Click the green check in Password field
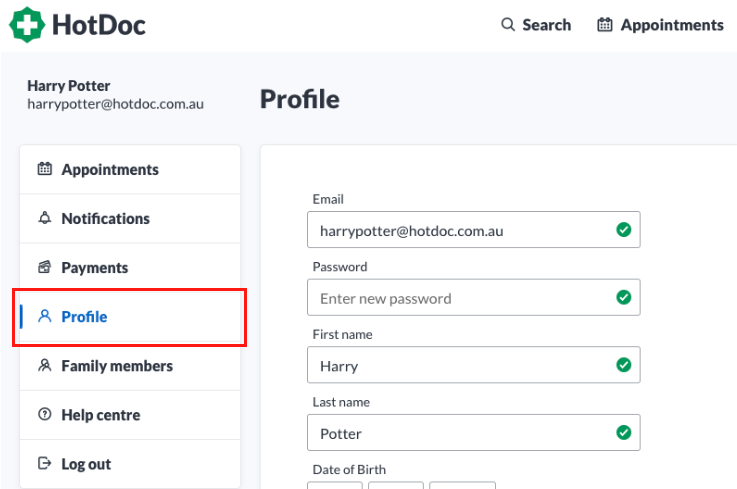The width and height of the screenshot is (737, 489). coord(624,297)
